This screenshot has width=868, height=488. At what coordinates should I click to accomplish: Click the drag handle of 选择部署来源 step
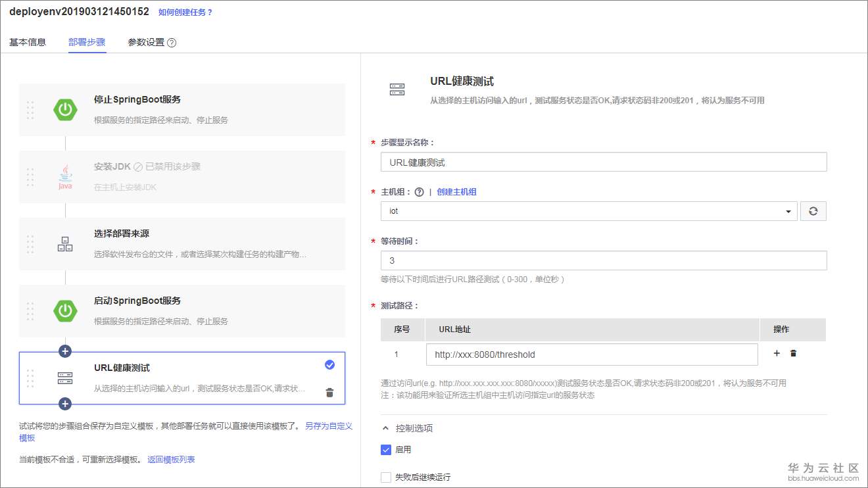tap(30, 244)
